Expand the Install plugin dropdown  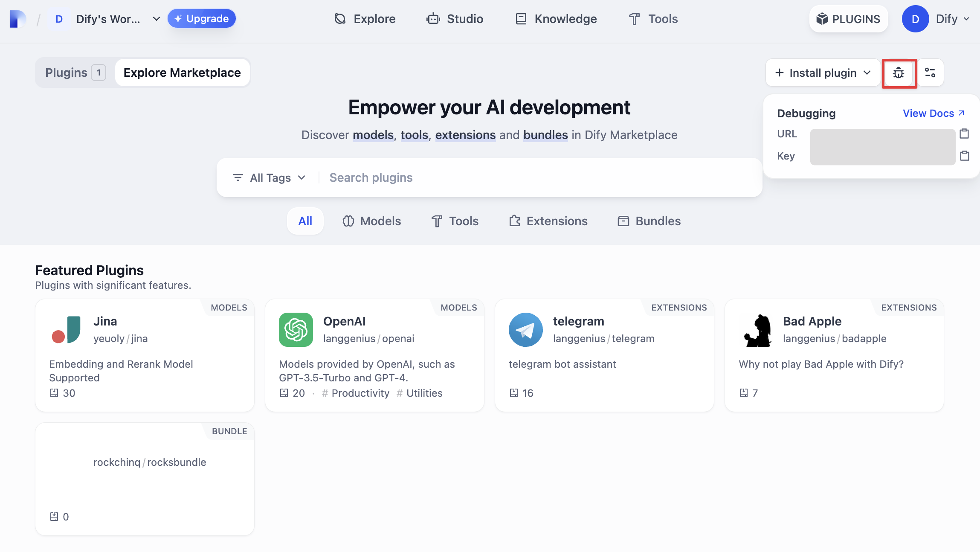pos(823,73)
